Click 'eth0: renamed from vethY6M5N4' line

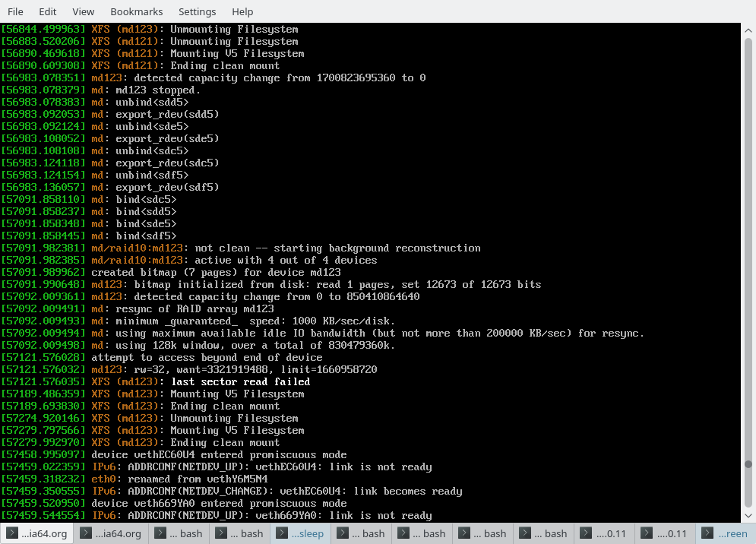pos(134,479)
